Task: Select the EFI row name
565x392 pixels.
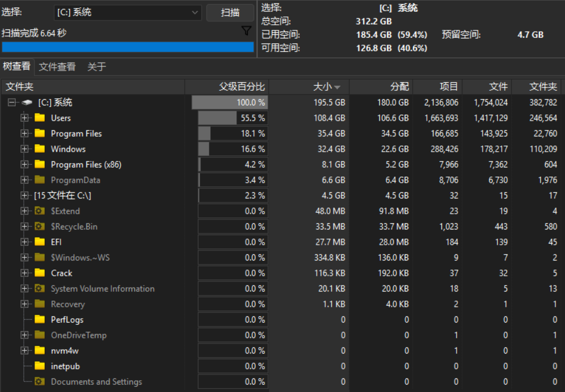Action: 56,241
